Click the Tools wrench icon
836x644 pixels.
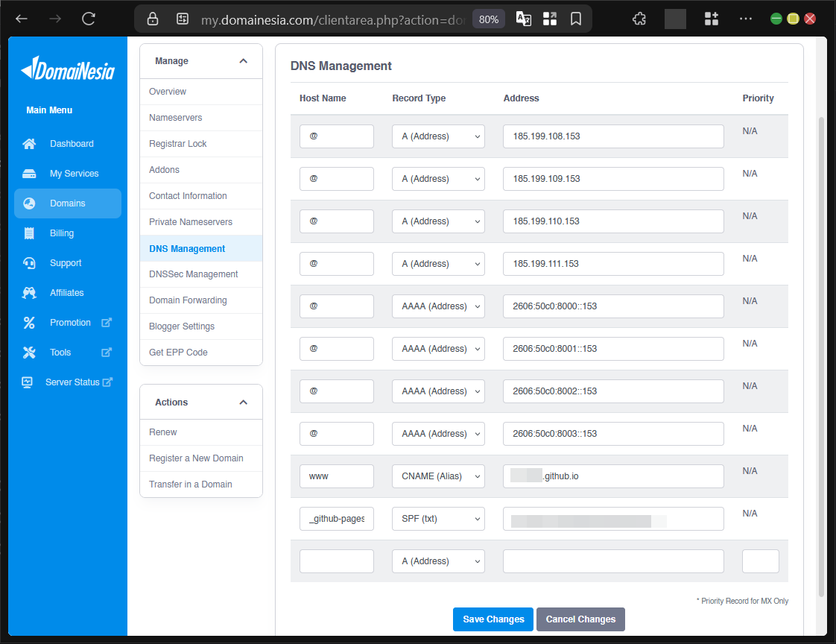pos(28,352)
